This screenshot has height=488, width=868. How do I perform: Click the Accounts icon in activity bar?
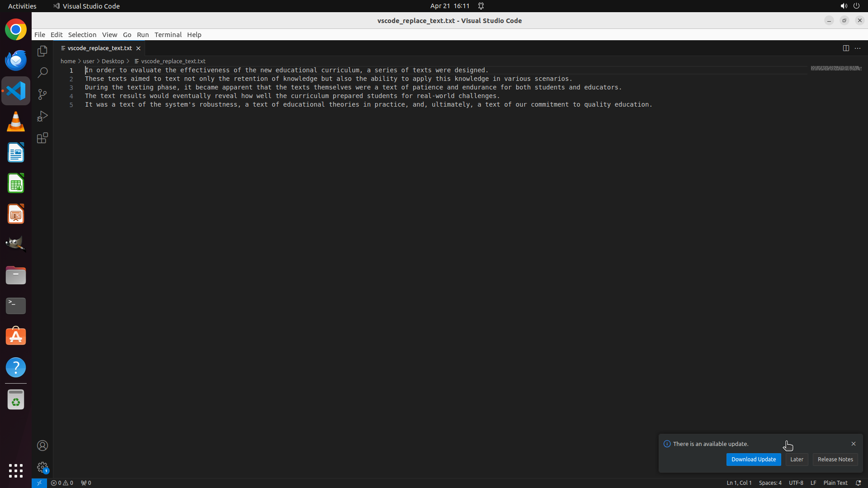coord(42,446)
